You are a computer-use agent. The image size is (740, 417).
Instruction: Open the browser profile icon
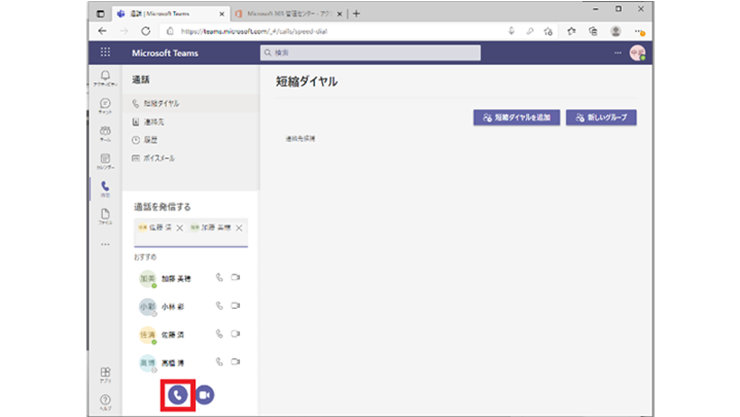coord(615,32)
